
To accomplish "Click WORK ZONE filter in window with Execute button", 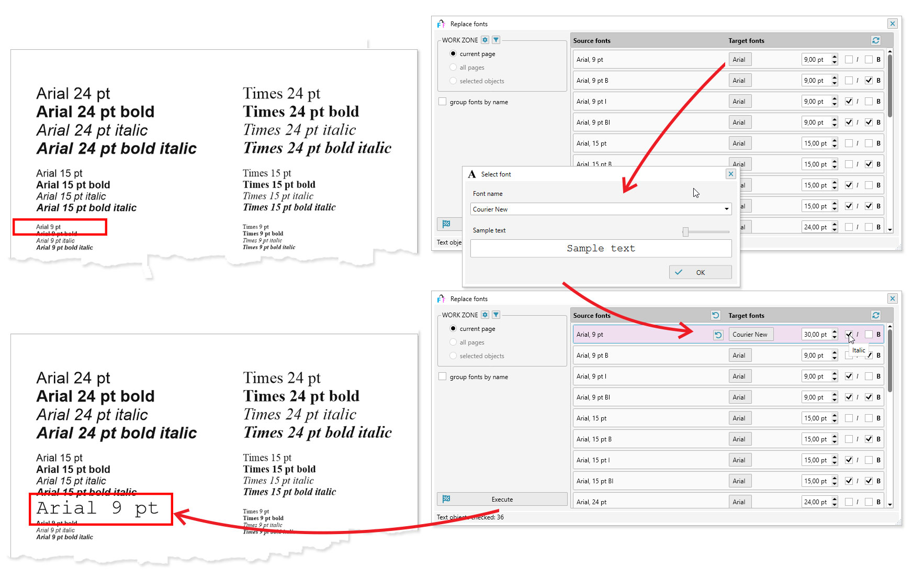I will (496, 315).
